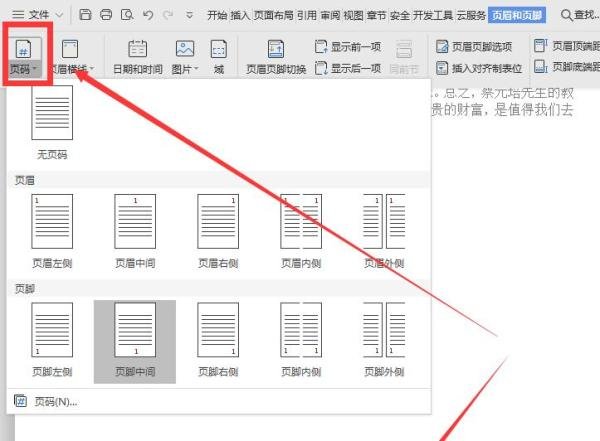Screen dimensions: 600x441
Task: Expand the 页眉横线 dropdown arrow
Action: 91,69
